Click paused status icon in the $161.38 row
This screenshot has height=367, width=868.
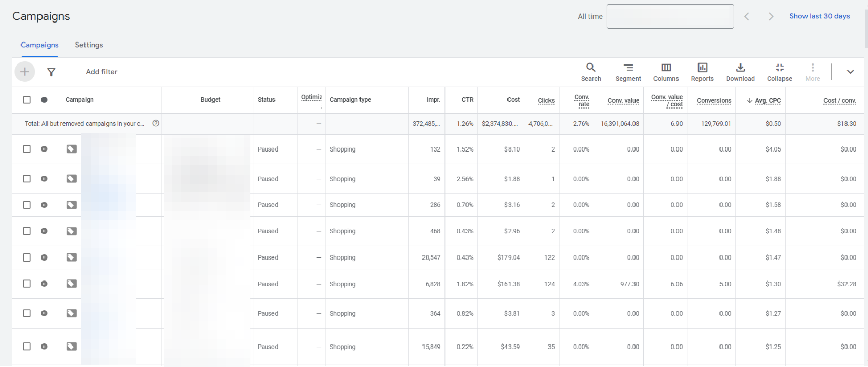pyautogui.click(x=44, y=284)
